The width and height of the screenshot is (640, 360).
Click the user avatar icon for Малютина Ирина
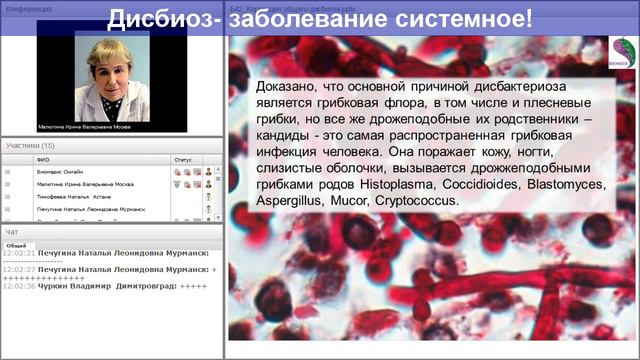(209, 184)
